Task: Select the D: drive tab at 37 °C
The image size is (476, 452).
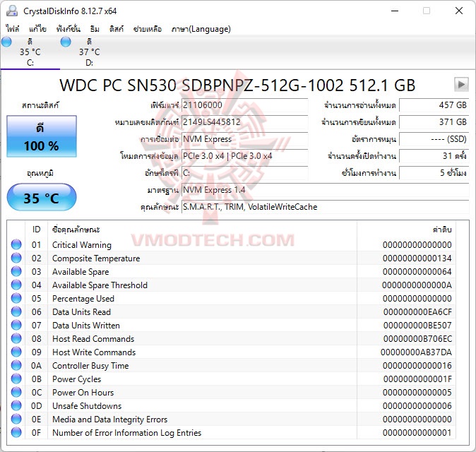Action: [x=89, y=52]
